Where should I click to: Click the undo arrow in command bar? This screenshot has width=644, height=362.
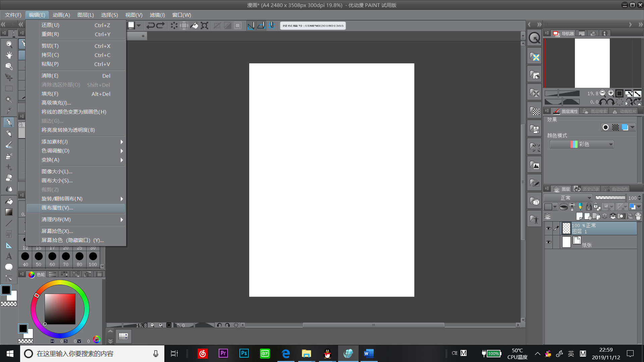151,25
